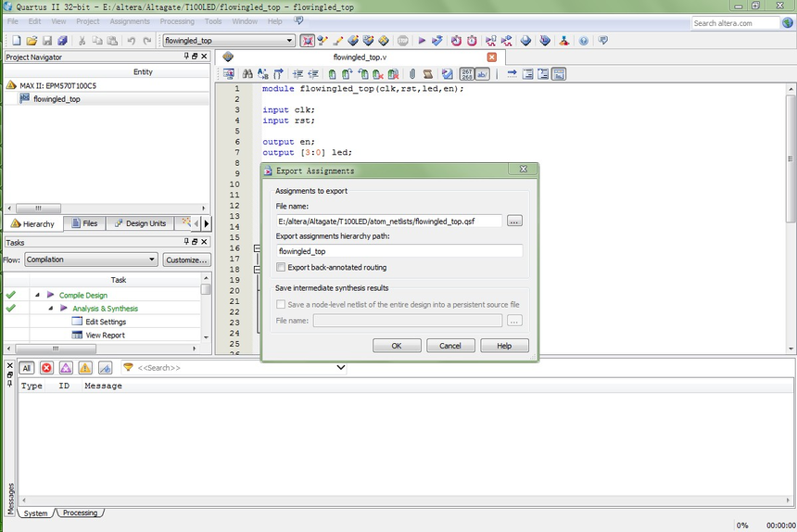Close the Export Assignments dialog
Image resolution: width=797 pixels, height=532 pixels.
[x=524, y=170]
